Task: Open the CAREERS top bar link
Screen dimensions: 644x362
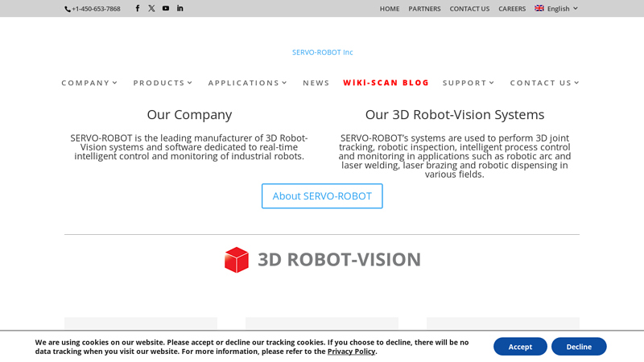Action: point(512,9)
